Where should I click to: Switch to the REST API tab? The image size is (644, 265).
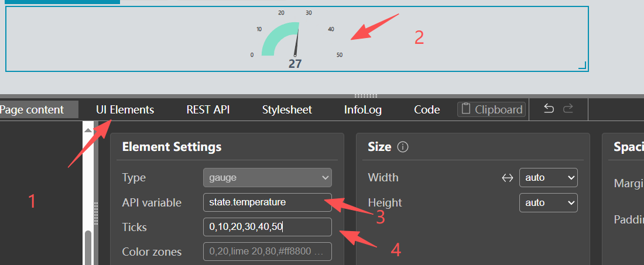208,110
